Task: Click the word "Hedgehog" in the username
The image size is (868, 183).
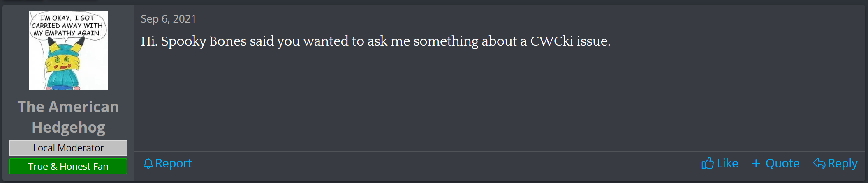Action: click(x=68, y=128)
